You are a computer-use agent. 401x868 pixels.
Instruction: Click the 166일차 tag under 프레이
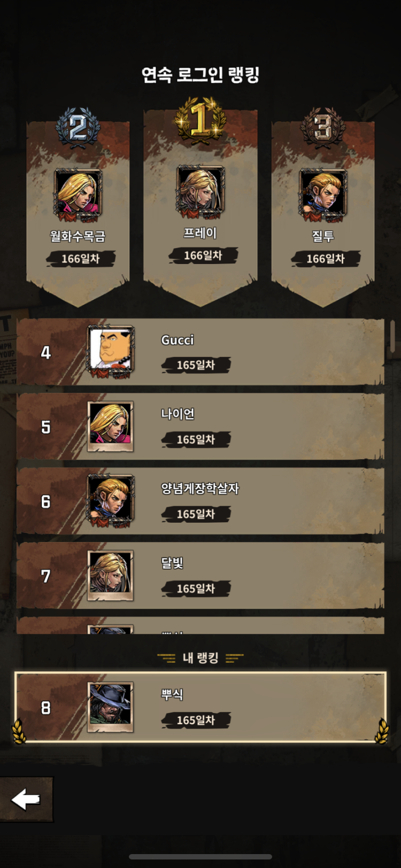pyautogui.click(x=203, y=255)
